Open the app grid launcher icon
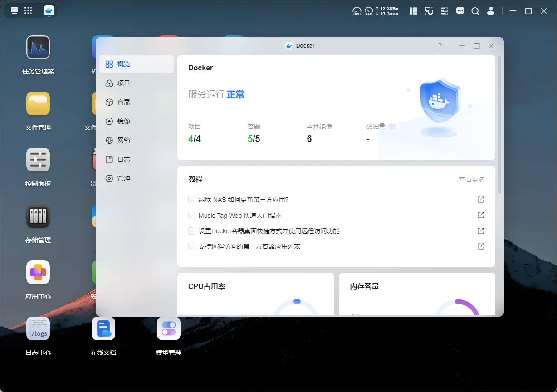Screen dimensions: 557x392 tap(28, 11)
